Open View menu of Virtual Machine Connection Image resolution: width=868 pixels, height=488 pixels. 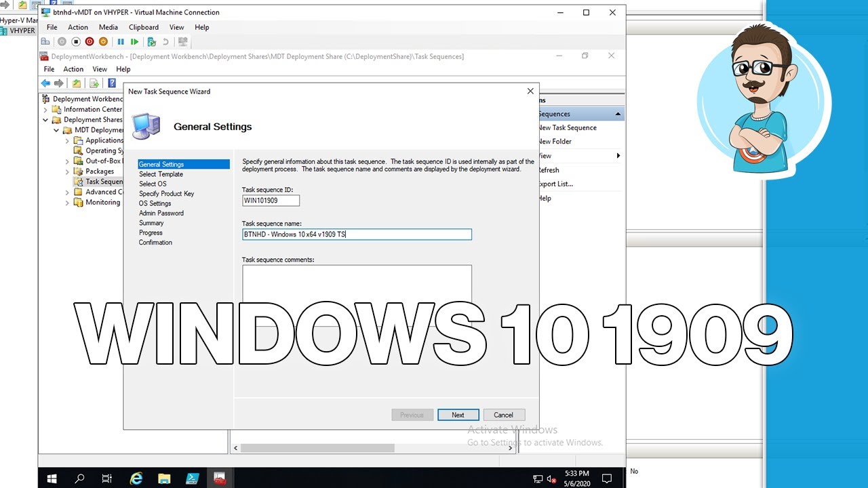tap(177, 27)
